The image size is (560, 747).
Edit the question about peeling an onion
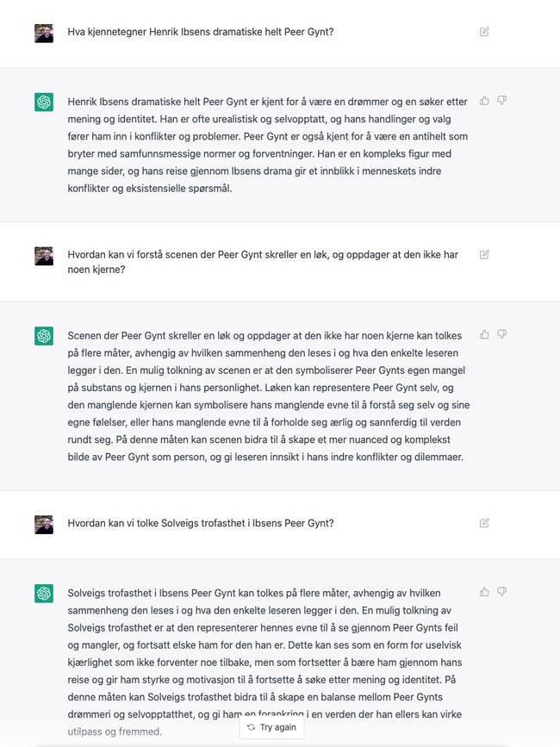tap(484, 254)
